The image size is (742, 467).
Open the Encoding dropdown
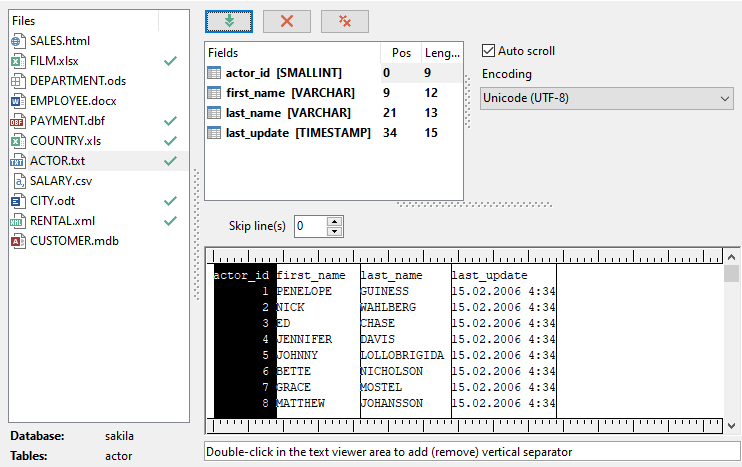click(607, 98)
